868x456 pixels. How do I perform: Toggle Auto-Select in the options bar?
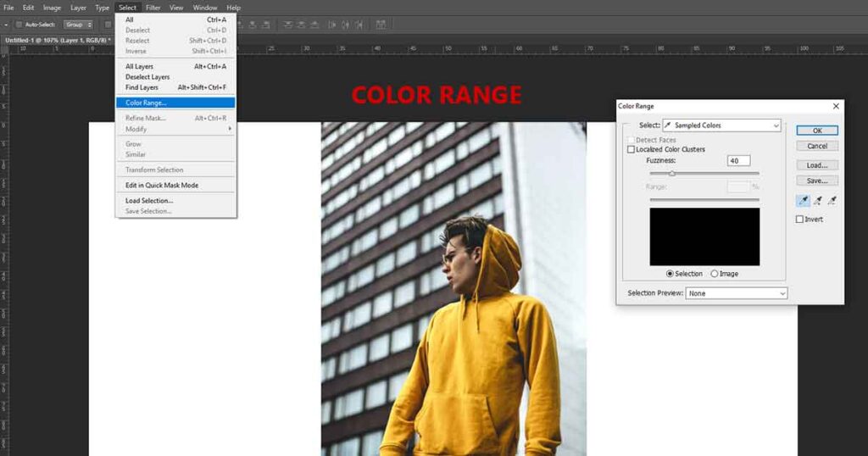pos(19,25)
